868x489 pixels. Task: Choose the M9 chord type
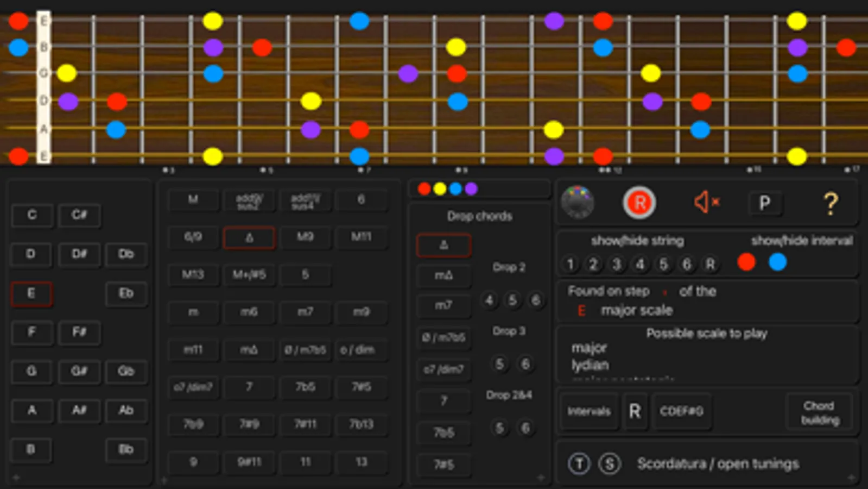point(305,237)
